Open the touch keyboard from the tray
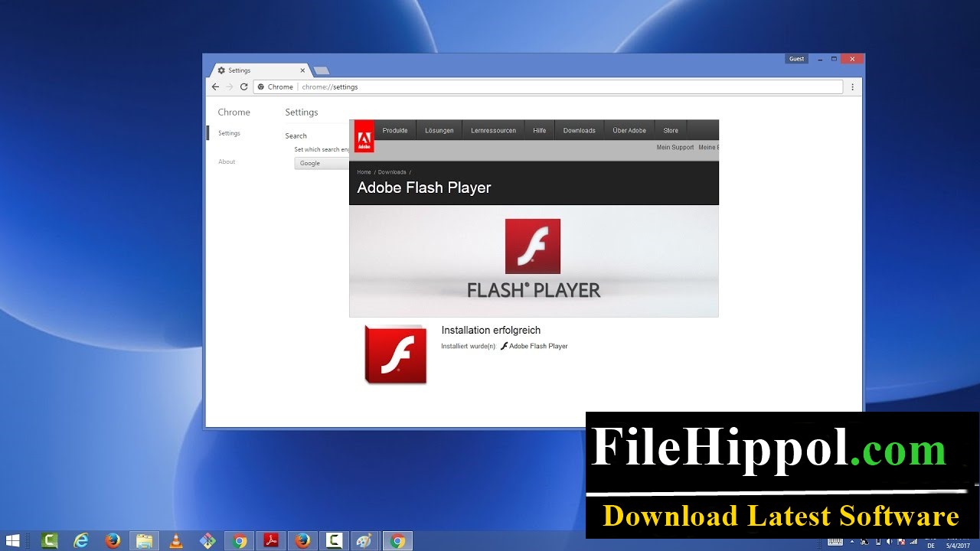The height and width of the screenshot is (551, 980). (x=835, y=542)
